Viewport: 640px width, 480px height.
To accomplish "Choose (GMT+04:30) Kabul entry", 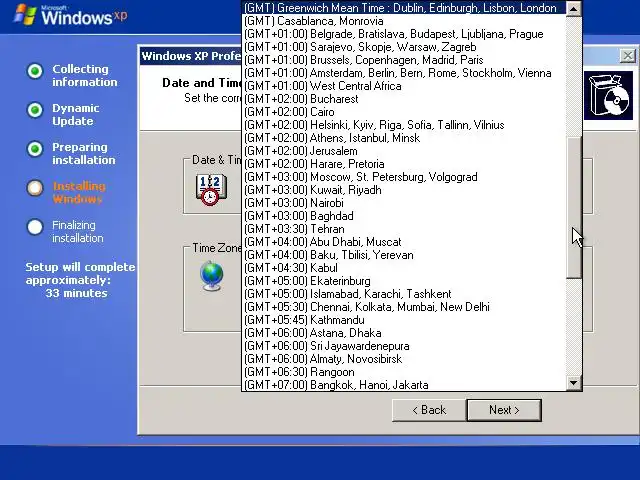I will [x=404, y=268].
